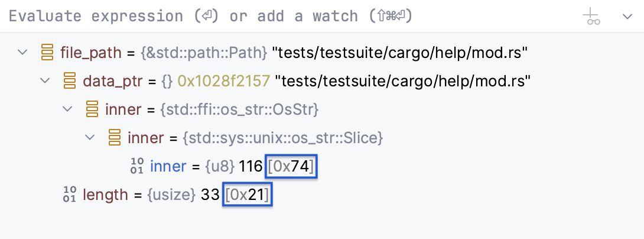Select the length variable row
Screen dimensions: 644x239
point(105,195)
